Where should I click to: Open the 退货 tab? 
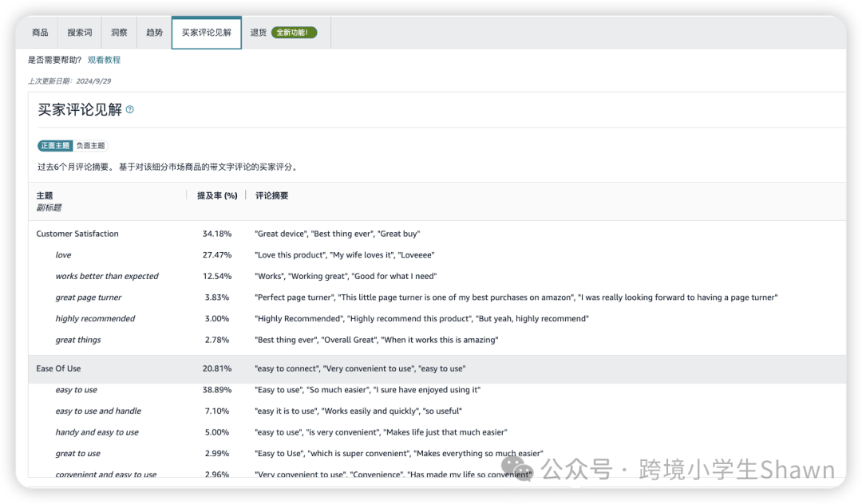point(259,33)
